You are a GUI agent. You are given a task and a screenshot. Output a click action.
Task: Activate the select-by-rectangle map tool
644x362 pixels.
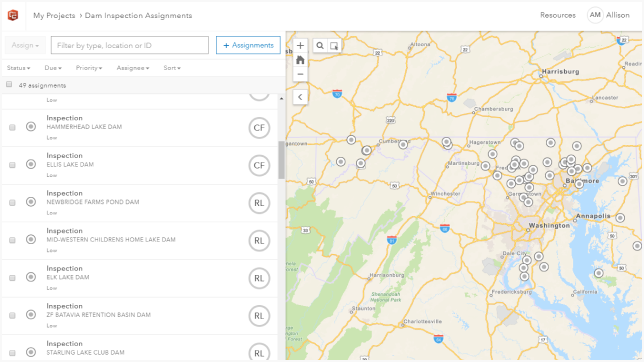point(334,46)
